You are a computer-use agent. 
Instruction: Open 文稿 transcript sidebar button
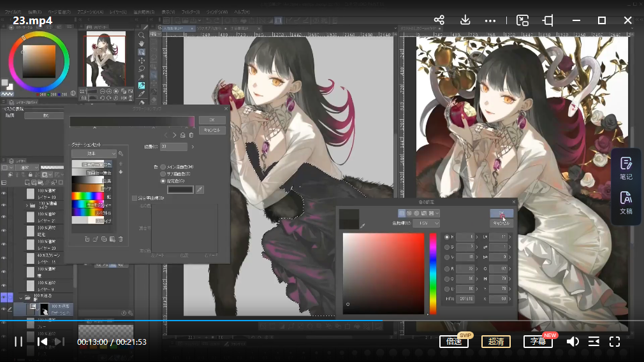point(626,203)
